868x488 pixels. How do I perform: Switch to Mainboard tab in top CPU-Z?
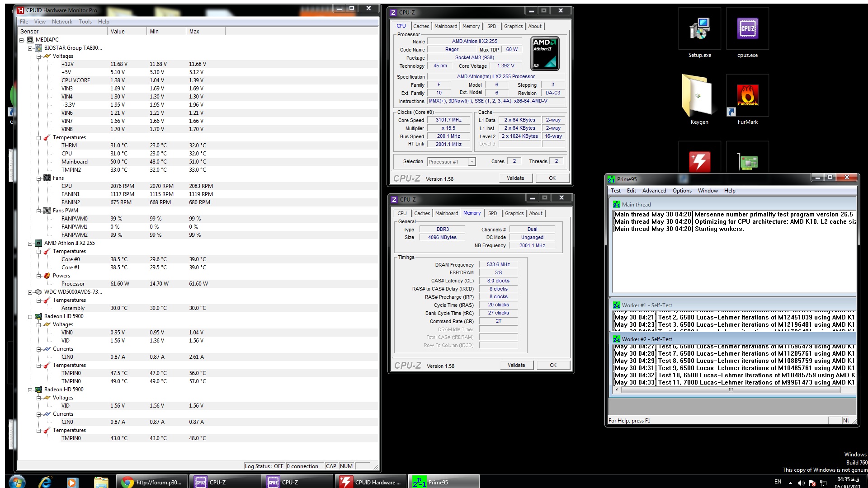point(446,26)
